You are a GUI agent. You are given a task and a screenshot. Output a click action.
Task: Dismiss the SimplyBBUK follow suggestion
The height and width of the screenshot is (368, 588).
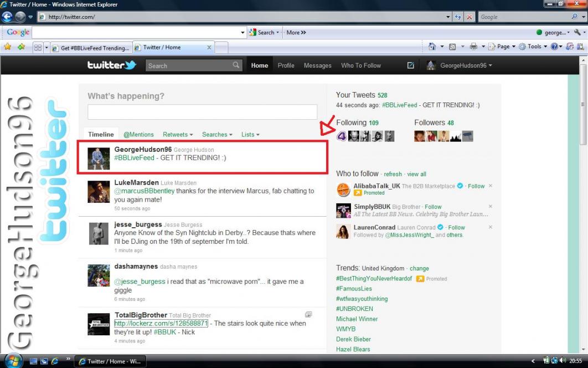[x=490, y=207]
